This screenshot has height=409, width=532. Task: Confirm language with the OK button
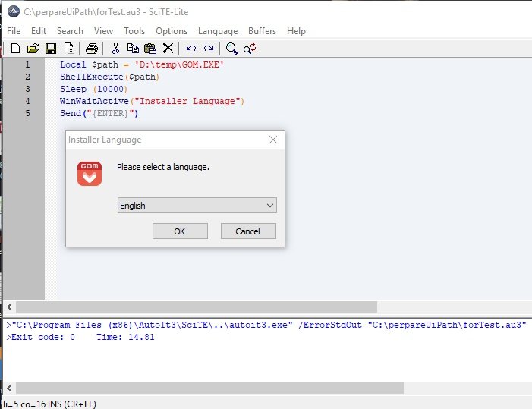[180, 231]
